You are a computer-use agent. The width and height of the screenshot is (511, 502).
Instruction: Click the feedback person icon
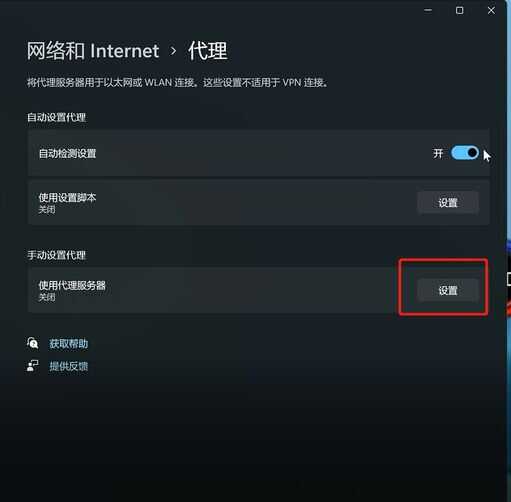[x=33, y=366]
